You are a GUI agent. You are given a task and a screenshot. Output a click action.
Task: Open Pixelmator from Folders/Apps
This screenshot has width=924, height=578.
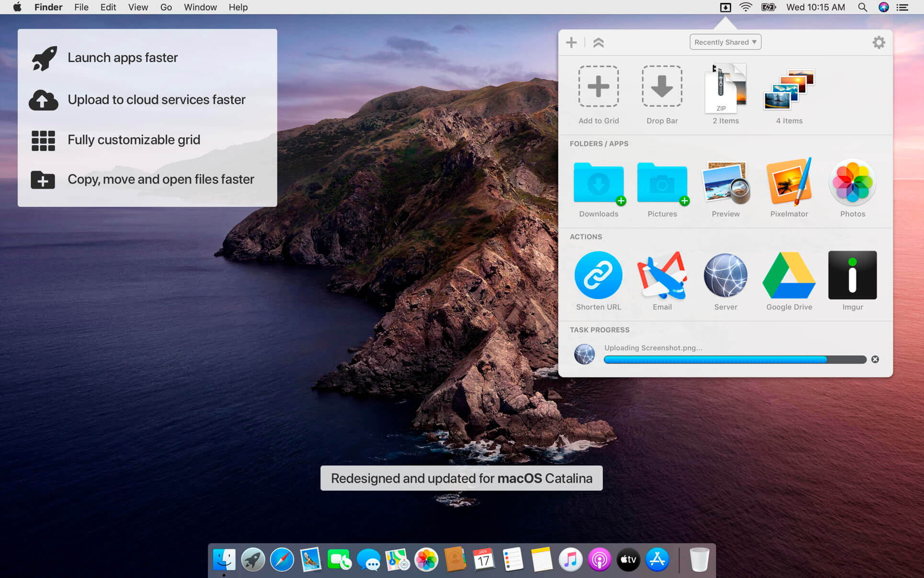(x=788, y=183)
